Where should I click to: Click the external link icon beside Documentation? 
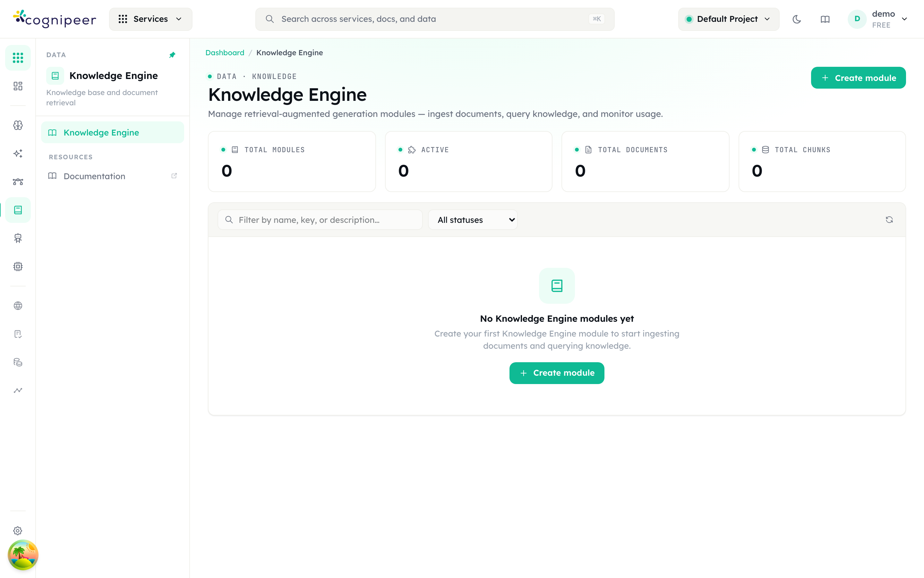tap(174, 176)
